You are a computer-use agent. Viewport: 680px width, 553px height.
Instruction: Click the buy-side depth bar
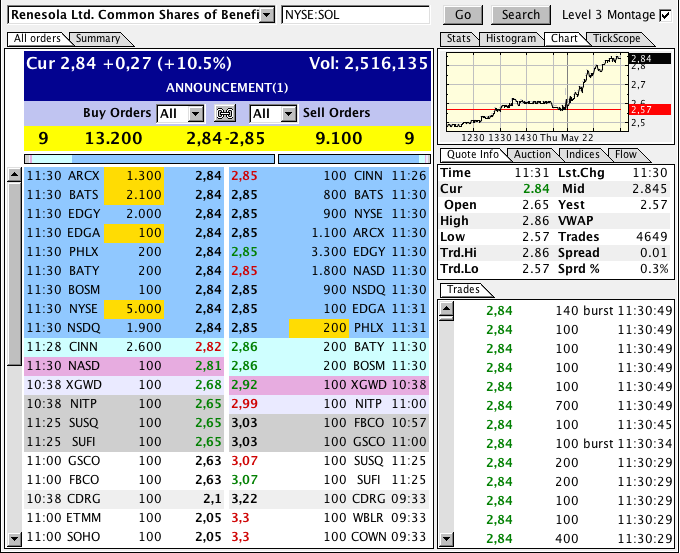click(x=150, y=159)
